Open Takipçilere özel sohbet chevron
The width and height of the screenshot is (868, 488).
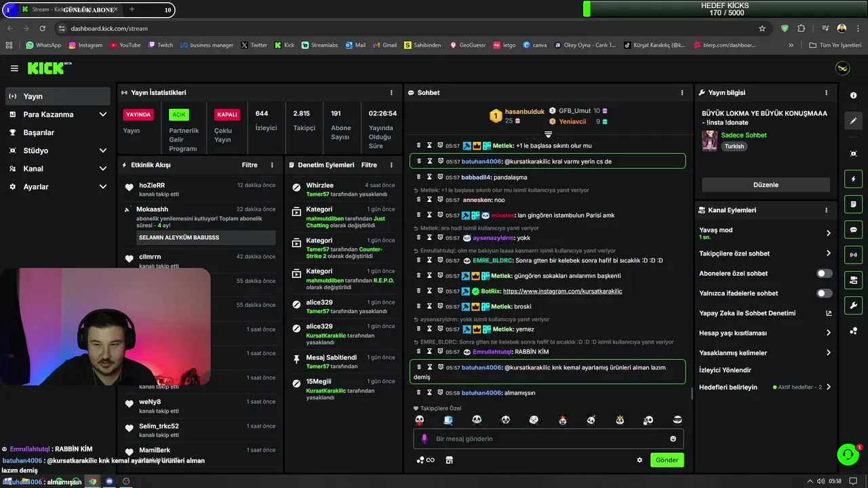[x=828, y=253]
